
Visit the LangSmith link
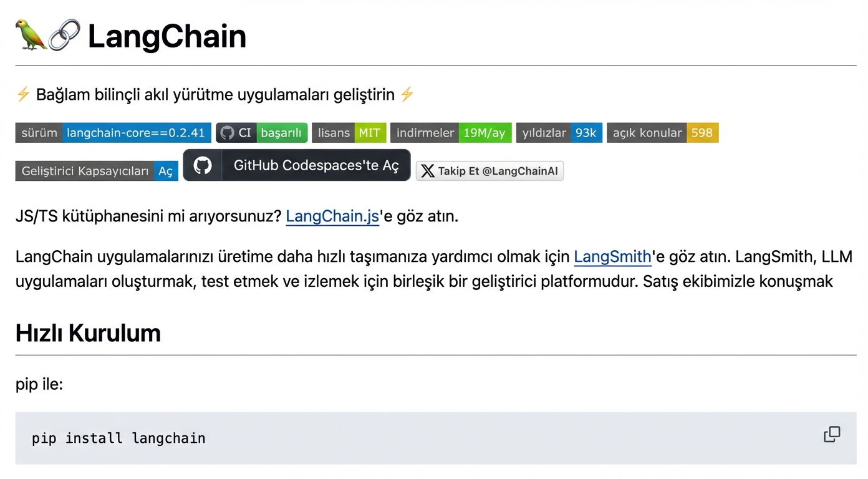(612, 256)
